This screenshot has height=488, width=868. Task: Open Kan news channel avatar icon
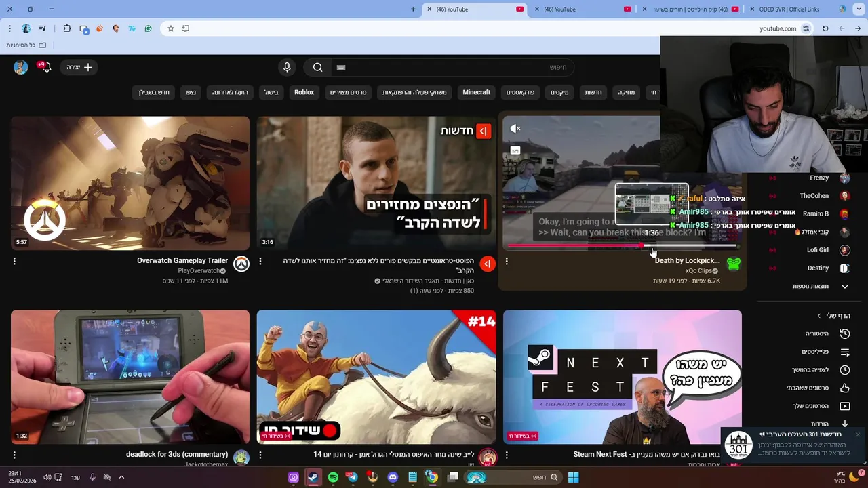[488, 264]
